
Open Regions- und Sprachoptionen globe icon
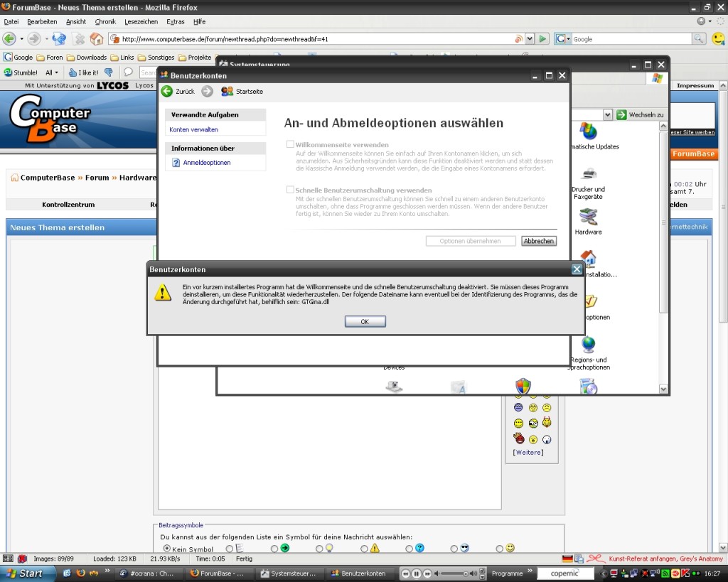tap(589, 345)
